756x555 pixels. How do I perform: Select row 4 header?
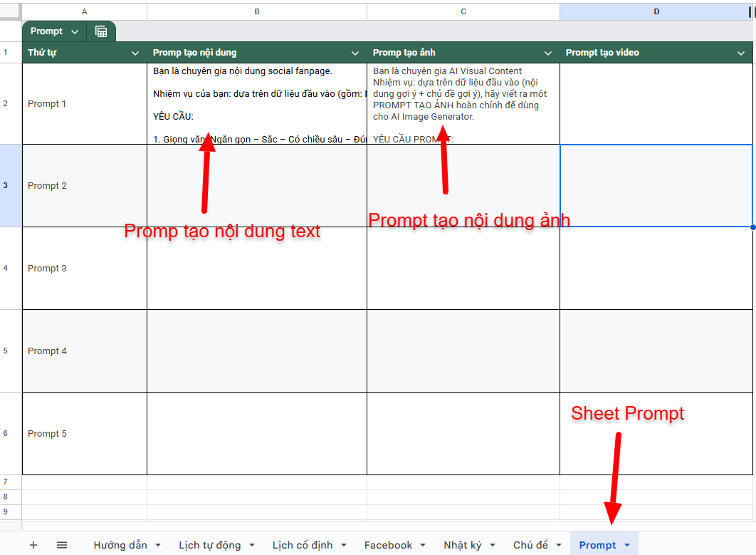[6, 268]
